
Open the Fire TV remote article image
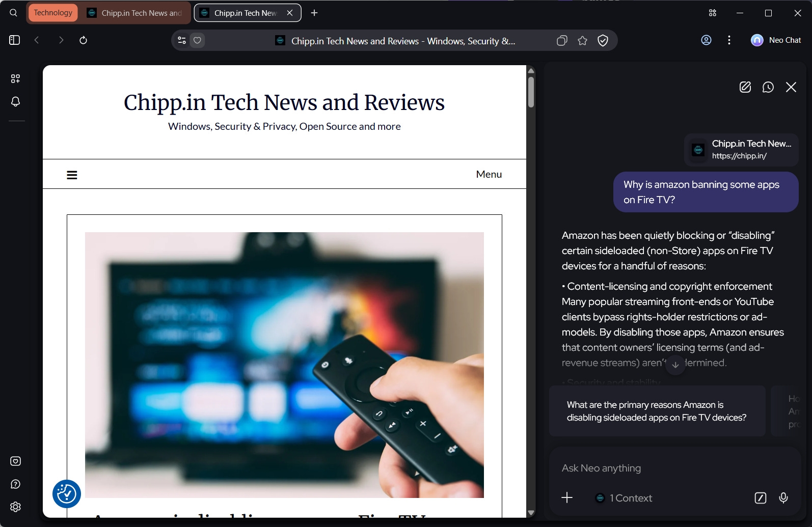point(284,365)
